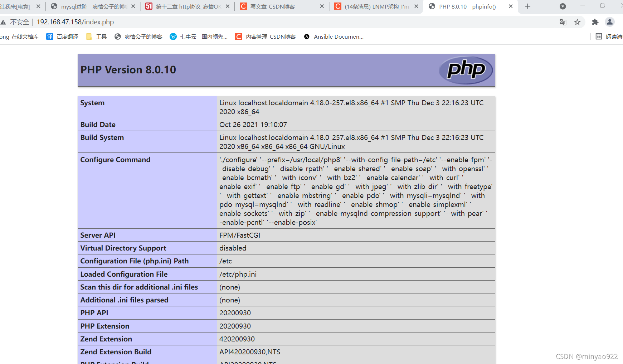Open the tab search dropdown arrow
The image size is (623, 364).
pos(563,6)
